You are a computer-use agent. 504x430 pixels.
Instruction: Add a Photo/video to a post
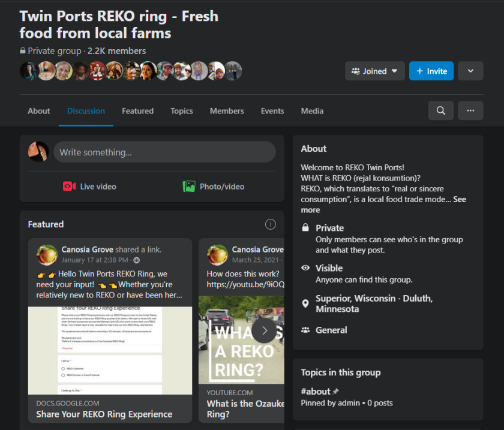(x=214, y=187)
